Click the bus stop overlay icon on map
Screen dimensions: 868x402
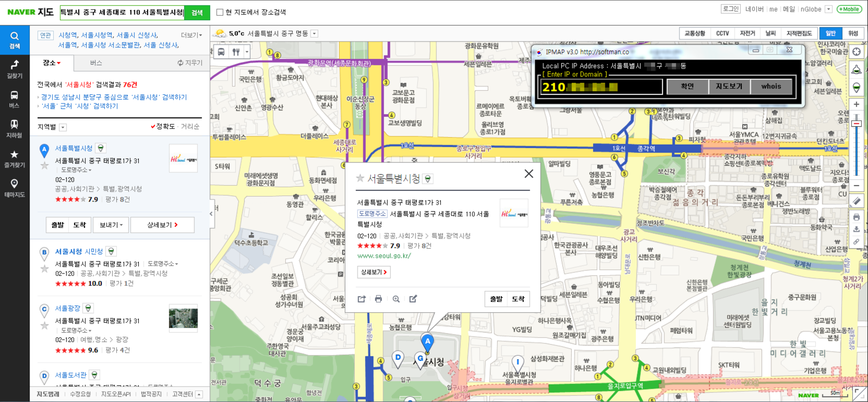[x=221, y=52]
